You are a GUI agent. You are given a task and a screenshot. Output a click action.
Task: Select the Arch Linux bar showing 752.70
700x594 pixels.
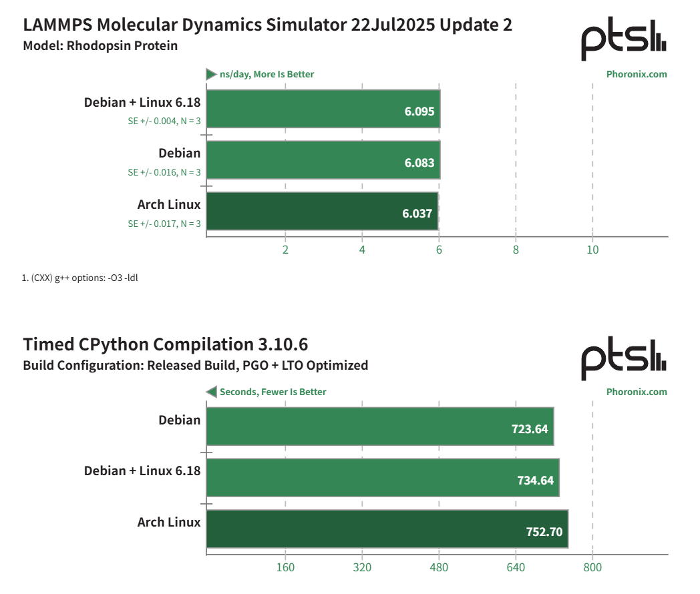(387, 529)
